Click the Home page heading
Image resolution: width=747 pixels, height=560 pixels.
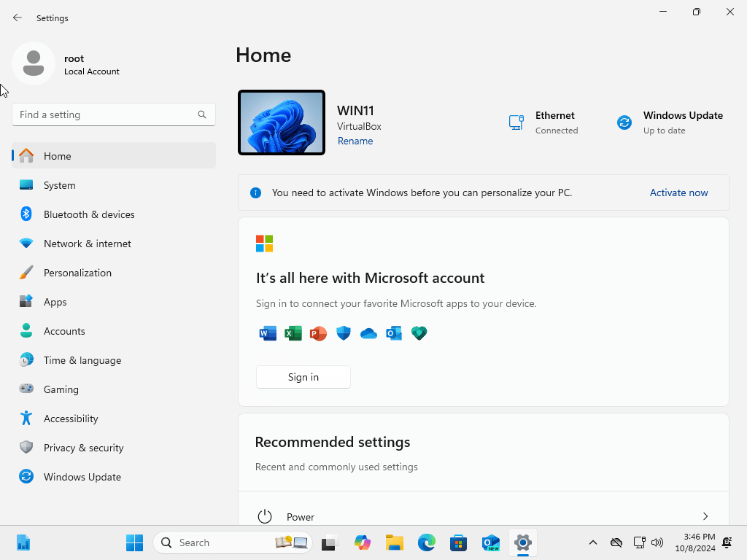coord(263,55)
